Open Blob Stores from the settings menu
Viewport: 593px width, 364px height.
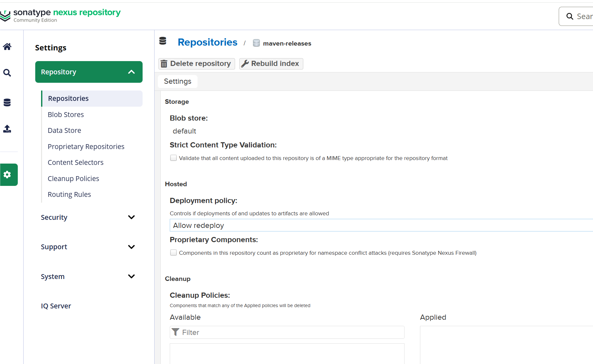[x=66, y=115]
